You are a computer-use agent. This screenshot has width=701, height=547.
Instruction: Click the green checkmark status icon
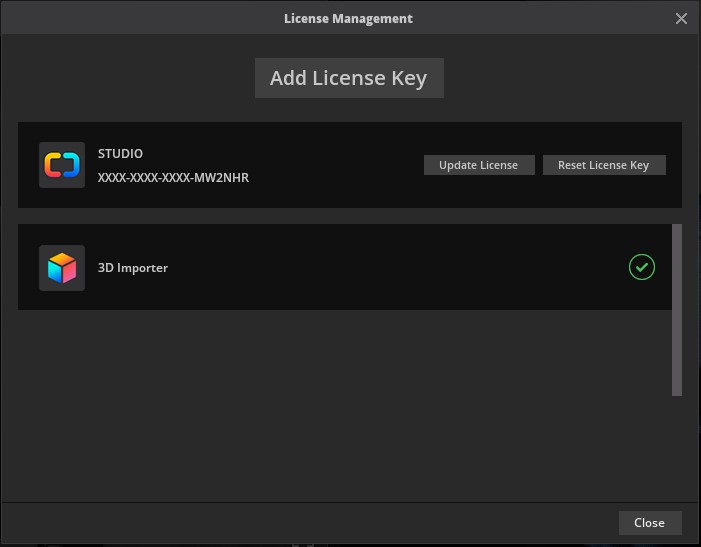click(641, 267)
